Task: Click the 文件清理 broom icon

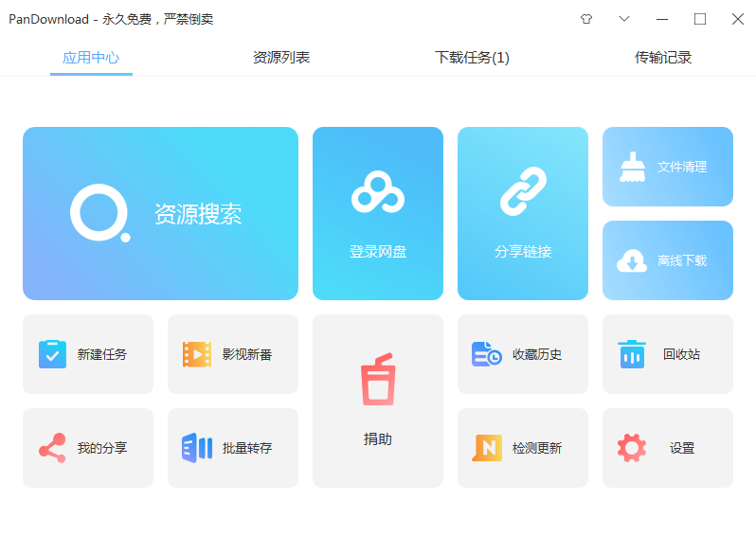Action: 632,167
